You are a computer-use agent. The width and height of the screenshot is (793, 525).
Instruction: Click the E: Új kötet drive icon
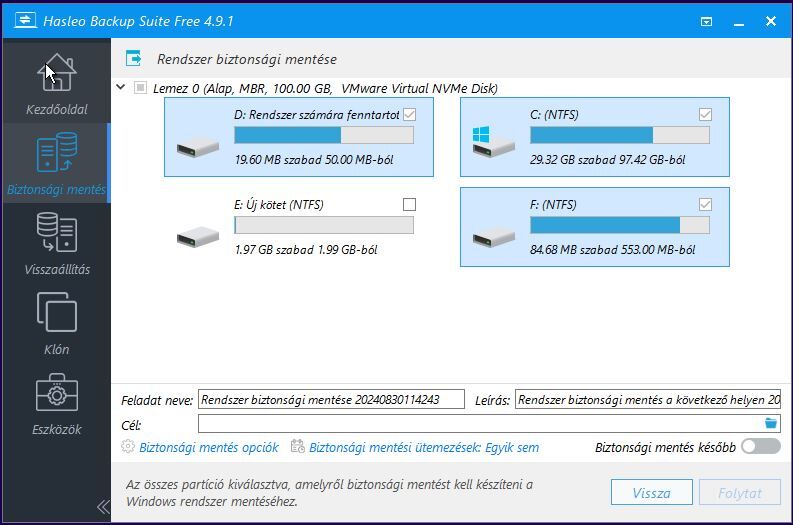coord(198,237)
